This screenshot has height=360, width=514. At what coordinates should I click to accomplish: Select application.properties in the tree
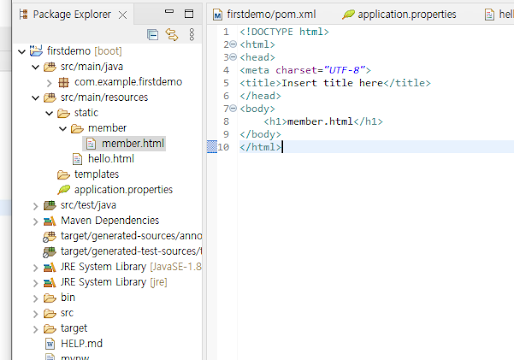123,190
